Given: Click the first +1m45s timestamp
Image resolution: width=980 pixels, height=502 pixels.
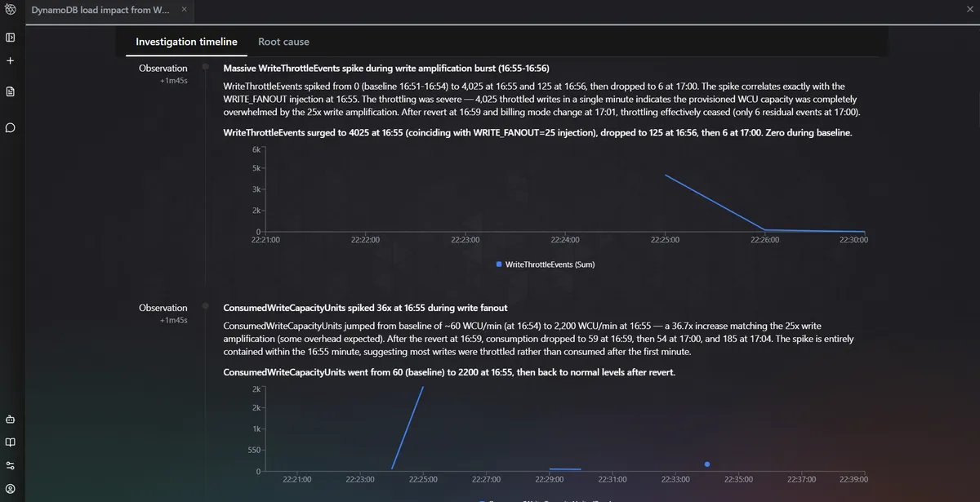Looking at the screenshot, I should pos(173,81).
